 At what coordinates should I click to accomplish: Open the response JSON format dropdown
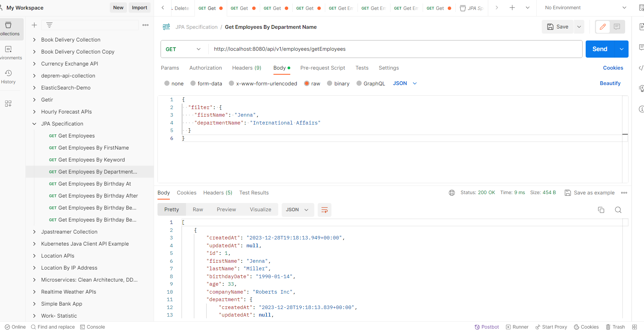[x=297, y=210]
